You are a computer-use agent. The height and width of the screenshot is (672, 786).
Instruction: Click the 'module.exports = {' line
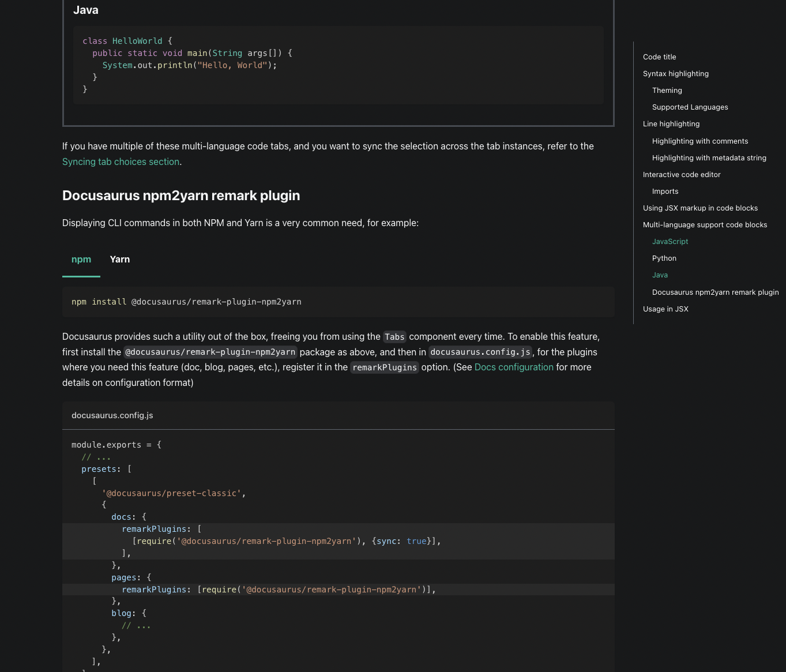[116, 445]
